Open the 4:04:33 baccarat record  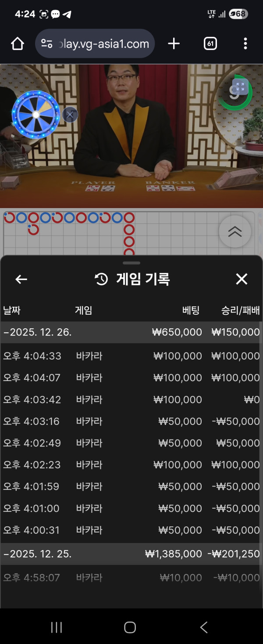[131, 356]
